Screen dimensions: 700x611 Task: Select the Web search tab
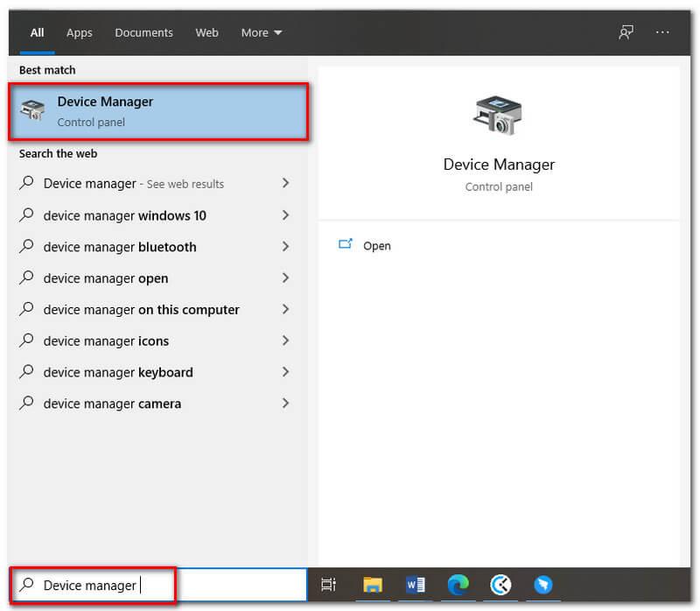pos(206,32)
